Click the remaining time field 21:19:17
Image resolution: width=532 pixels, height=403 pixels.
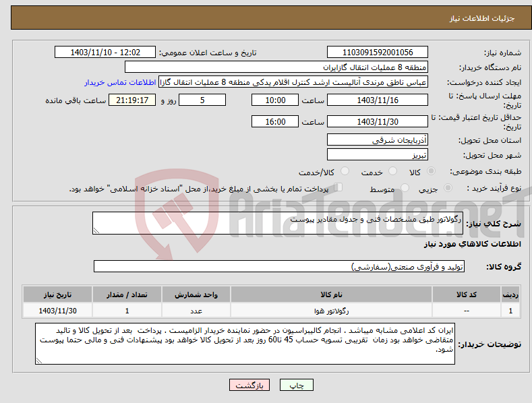point(132,100)
